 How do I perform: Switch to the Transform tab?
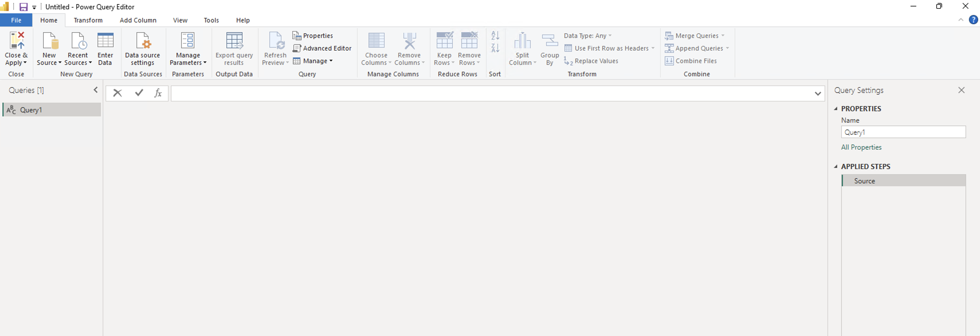pos(88,20)
